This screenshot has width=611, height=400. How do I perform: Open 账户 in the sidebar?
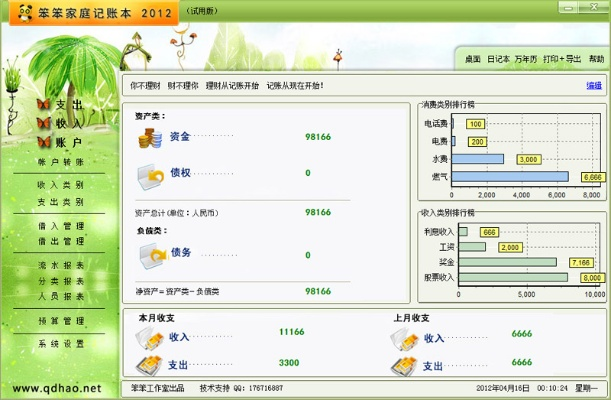[69, 143]
